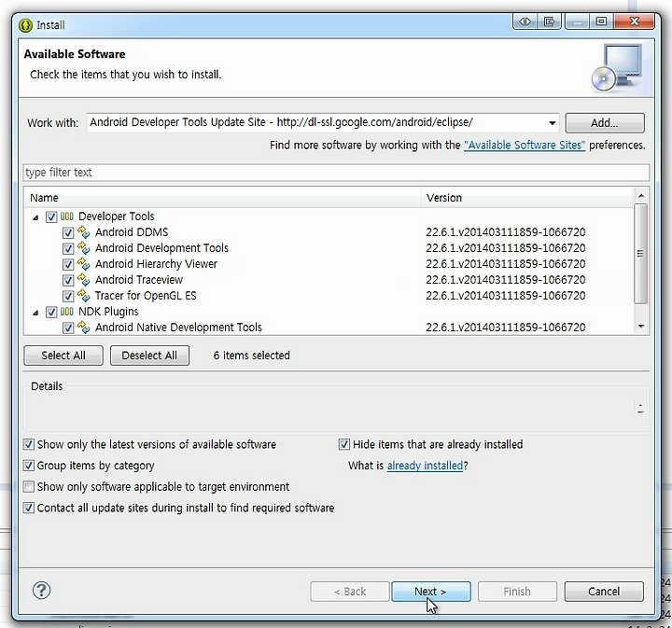This screenshot has width=672, height=628.
Task: Select the Tracer for OpenGL ES row label
Action: [x=146, y=296]
